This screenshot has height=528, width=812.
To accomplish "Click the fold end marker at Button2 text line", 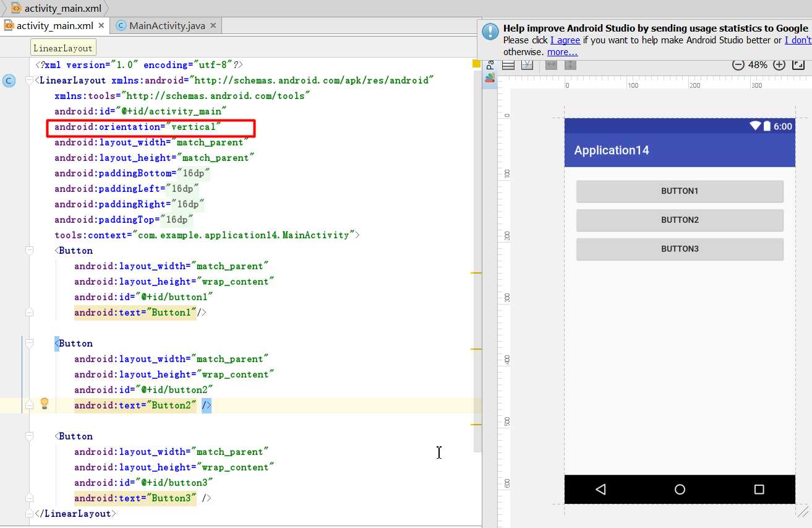I will tap(28, 405).
